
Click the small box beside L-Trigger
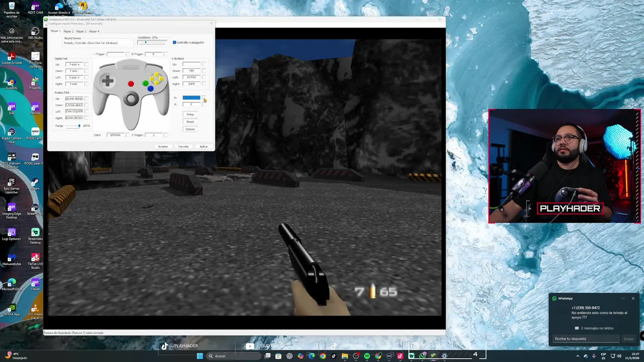click(x=128, y=54)
